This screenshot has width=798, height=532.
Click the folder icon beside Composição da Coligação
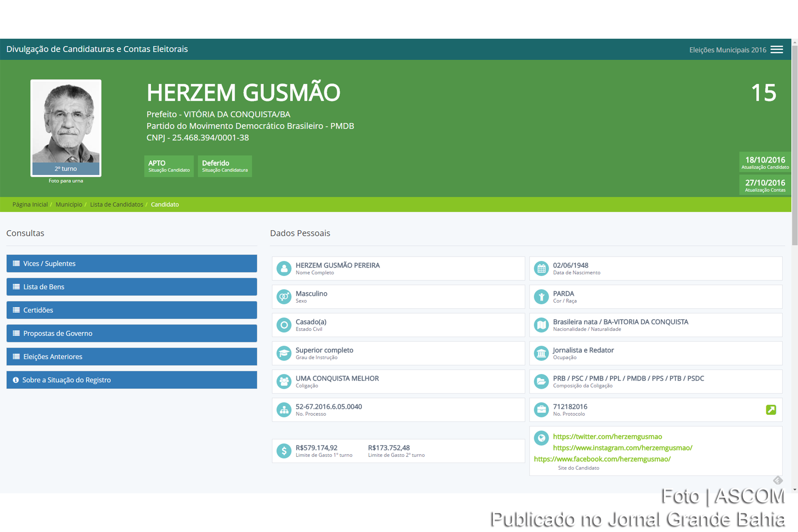coord(541,381)
